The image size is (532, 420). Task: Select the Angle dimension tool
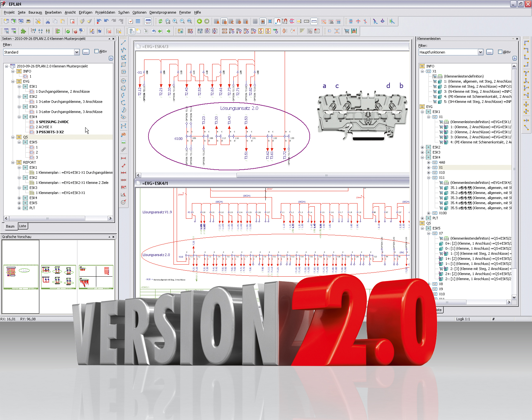[123, 195]
